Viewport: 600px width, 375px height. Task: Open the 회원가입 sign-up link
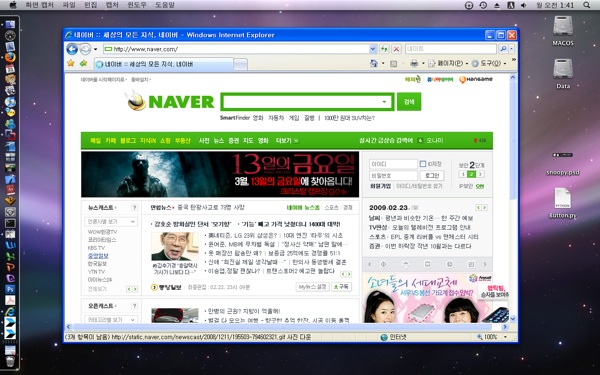coord(380,186)
